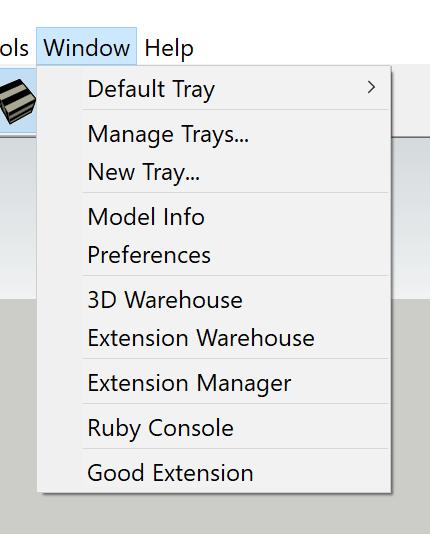The width and height of the screenshot is (430, 534).
Task: Close the Window menu via its title
Action: point(86,46)
